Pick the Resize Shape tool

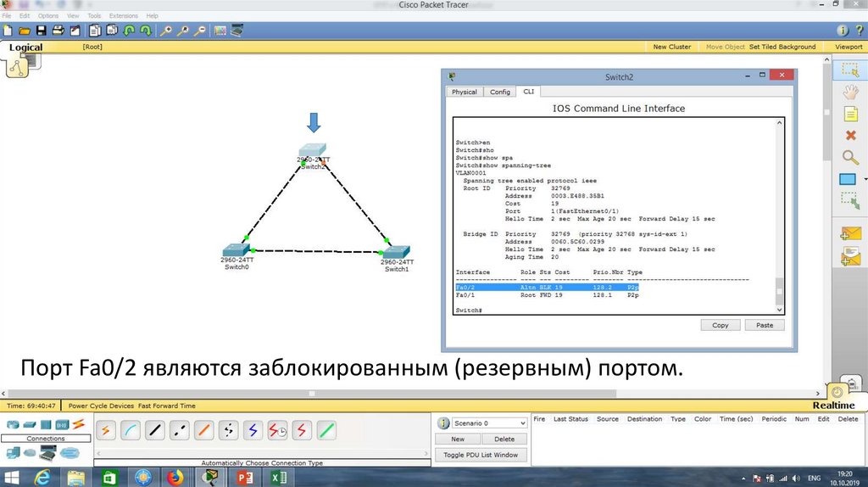click(850, 200)
